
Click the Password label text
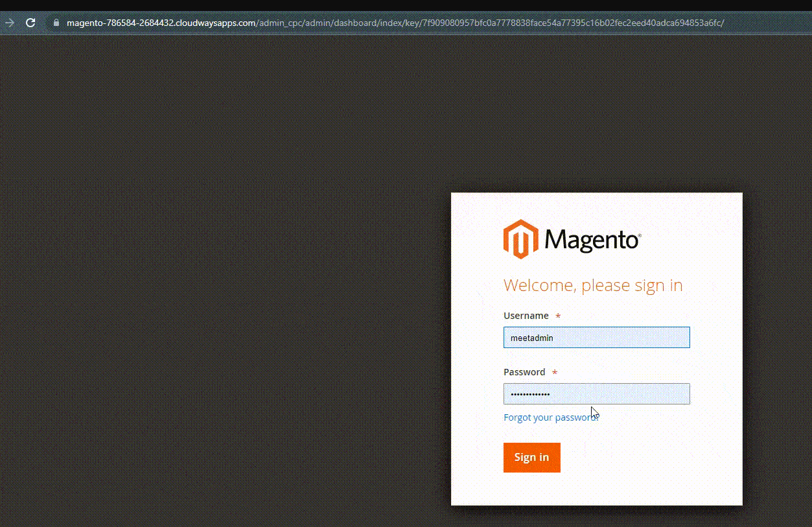[524, 372]
